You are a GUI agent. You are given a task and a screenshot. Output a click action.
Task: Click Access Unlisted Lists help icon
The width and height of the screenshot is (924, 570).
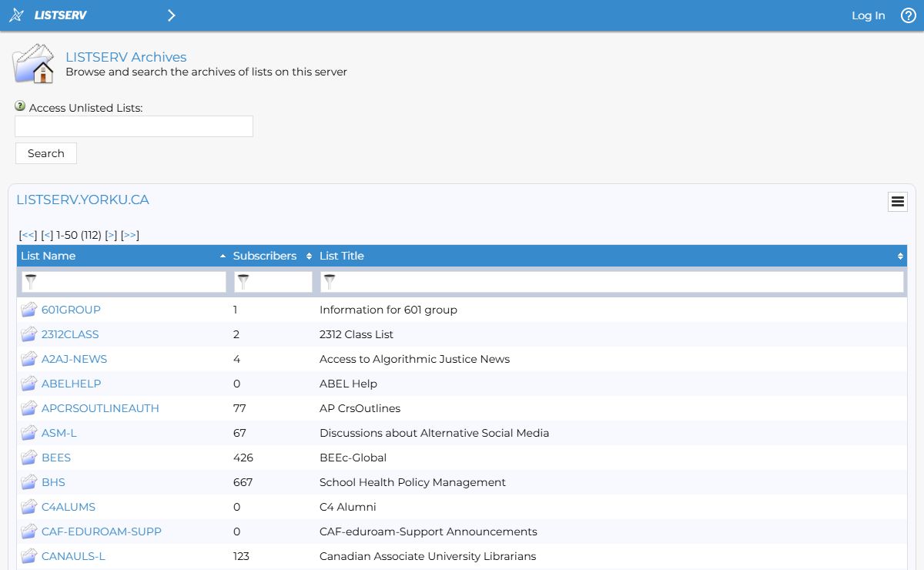pyautogui.click(x=20, y=106)
